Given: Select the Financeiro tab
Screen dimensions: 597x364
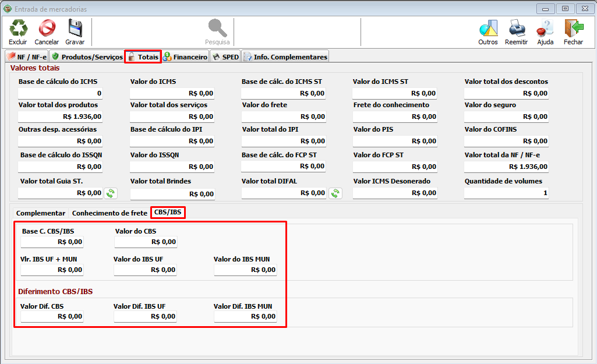Looking at the screenshot, I should click(185, 57).
